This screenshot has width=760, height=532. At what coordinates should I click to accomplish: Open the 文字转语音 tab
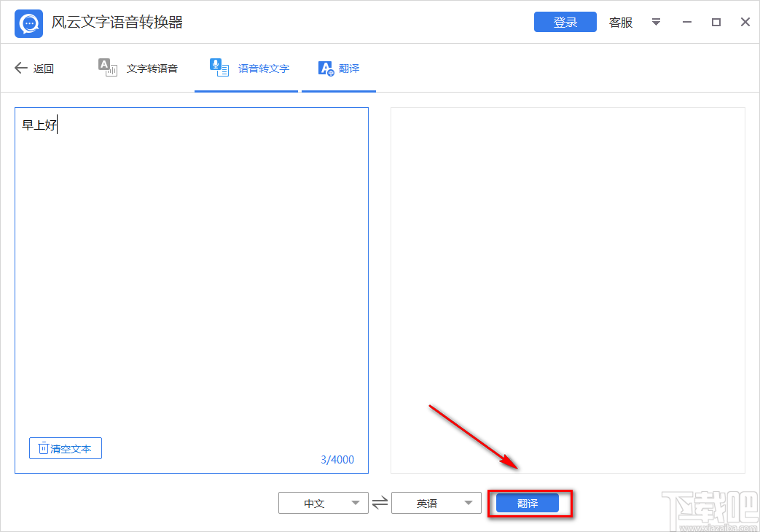point(138,69)
